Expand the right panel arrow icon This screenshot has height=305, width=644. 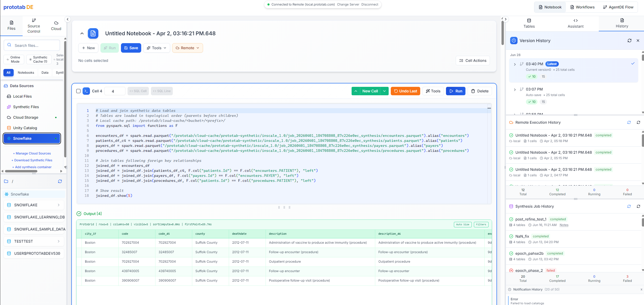pyautogui.click(x=505, y=19)
